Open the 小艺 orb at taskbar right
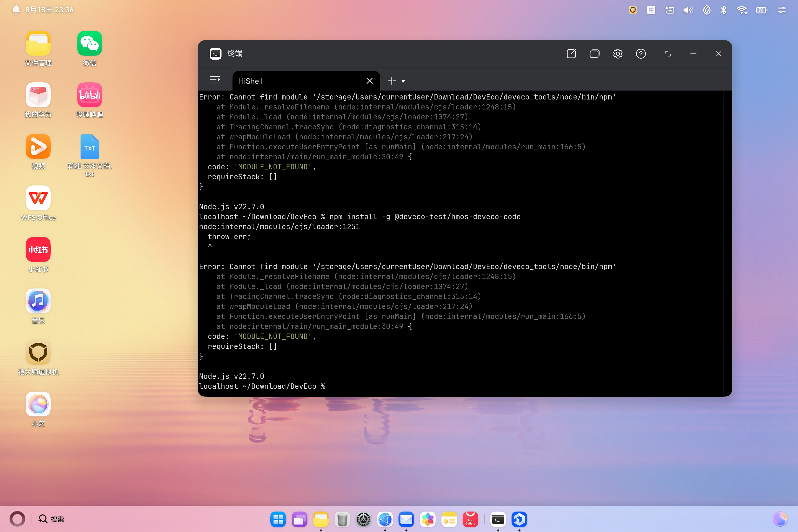798x532 pixels. 780,519
